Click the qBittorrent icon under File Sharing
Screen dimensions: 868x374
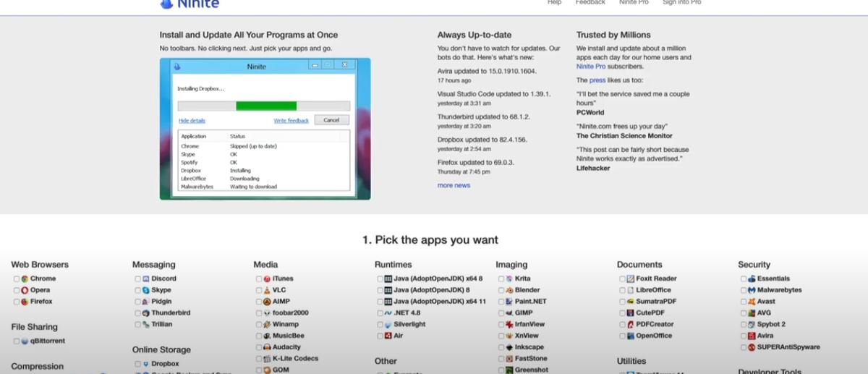click(x=25, y=341)
